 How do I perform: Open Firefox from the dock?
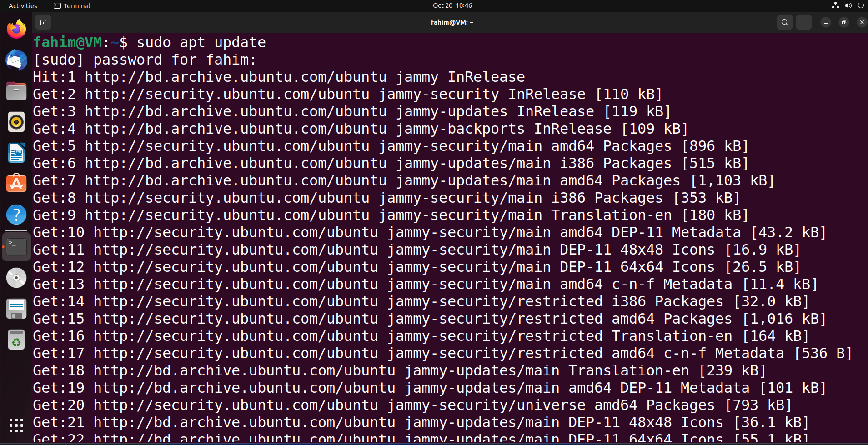tap(16, 29)
